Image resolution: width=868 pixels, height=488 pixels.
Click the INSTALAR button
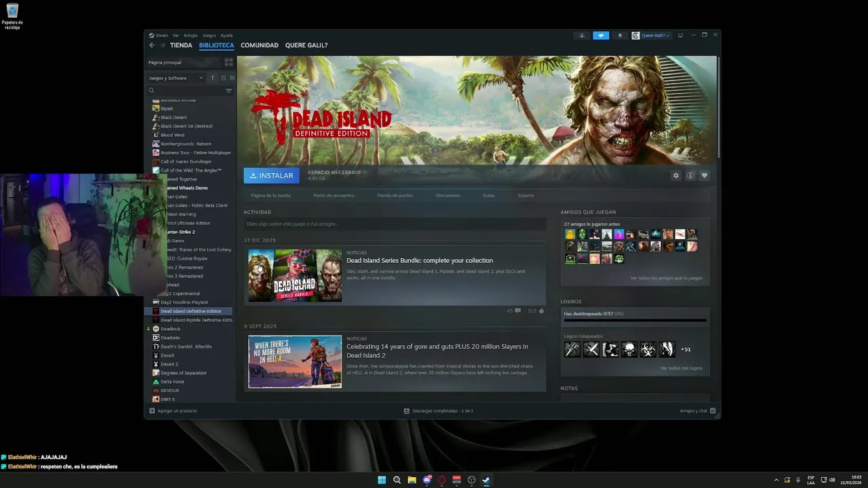271,176
